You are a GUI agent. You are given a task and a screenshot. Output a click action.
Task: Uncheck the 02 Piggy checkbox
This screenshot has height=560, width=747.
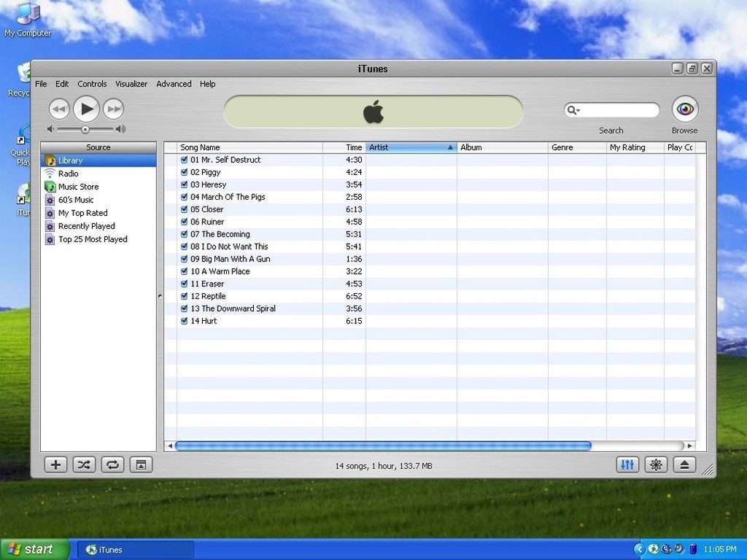click(x=184, y=172)
